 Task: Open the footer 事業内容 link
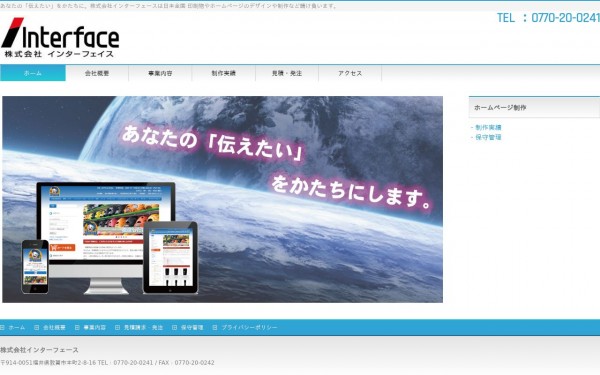click(95, 328)
